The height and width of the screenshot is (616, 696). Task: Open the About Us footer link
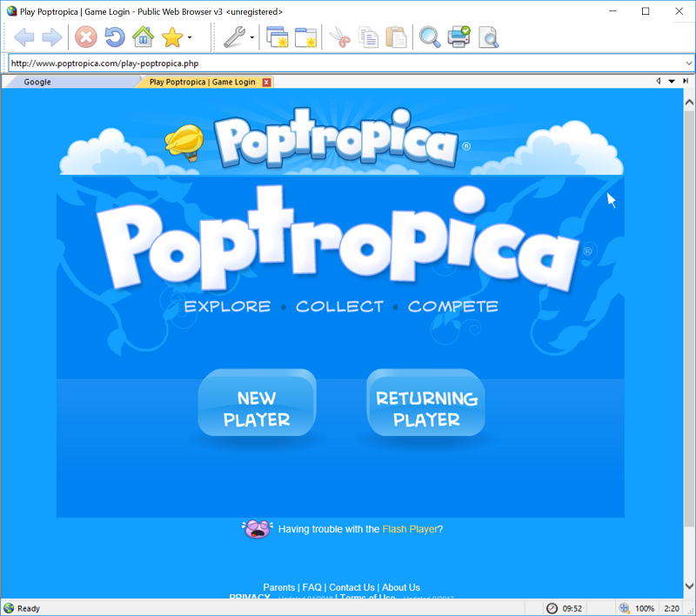tap(401, 587)
